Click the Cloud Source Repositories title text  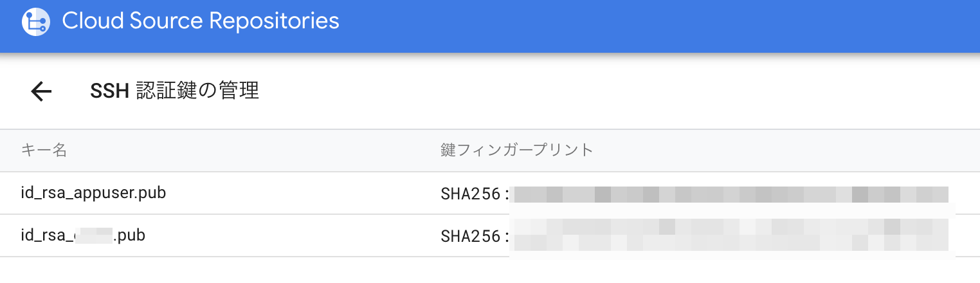click(200, 21)
